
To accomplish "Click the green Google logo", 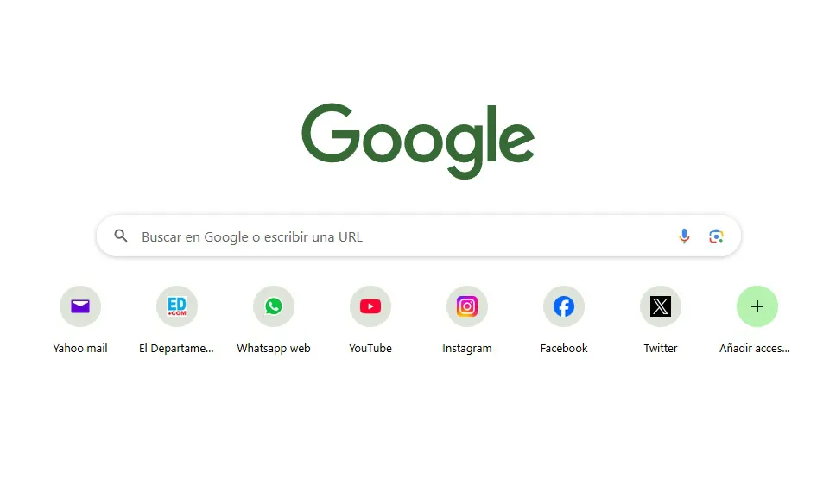I will 418,141.
